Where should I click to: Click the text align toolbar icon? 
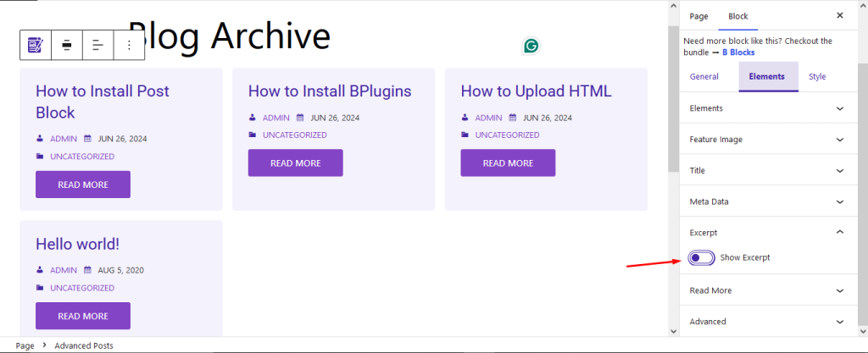click(97, 45)
